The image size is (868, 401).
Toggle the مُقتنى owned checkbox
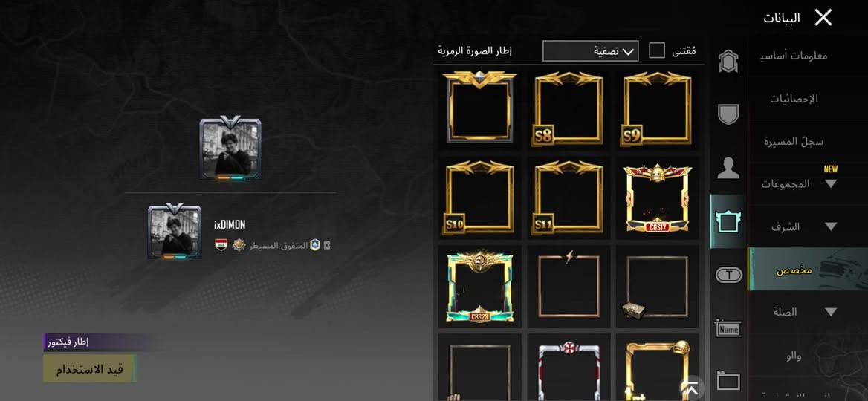click(656, 51)
